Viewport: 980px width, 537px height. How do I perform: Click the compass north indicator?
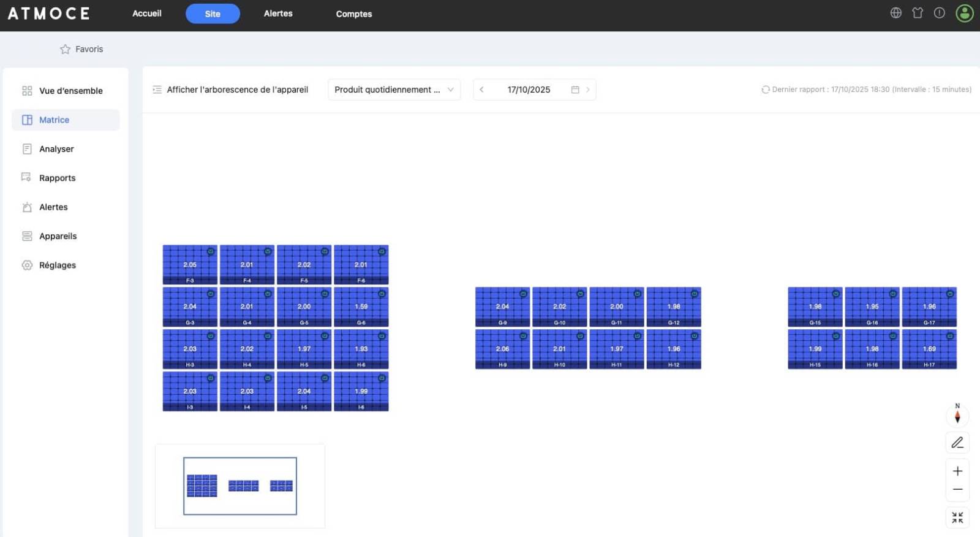coord(957,416)
